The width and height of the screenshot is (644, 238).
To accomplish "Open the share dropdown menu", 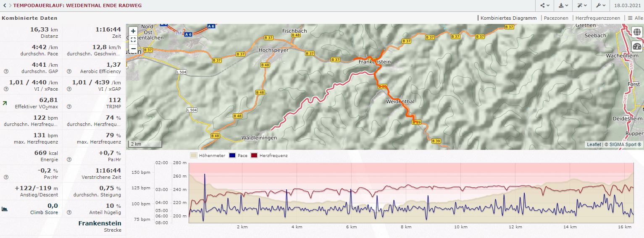I will click(x=545, y=6).
